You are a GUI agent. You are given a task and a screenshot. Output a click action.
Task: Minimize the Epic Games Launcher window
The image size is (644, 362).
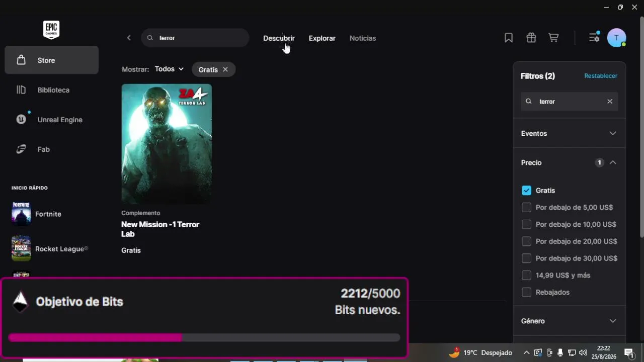[606, 7]
